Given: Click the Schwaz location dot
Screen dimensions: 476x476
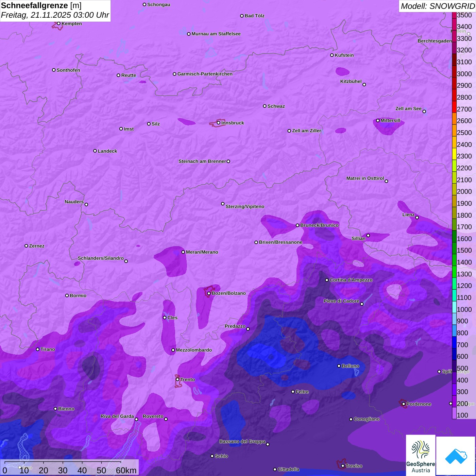Looking at the screenshot, I should pyautogui.click(x=265, y=106).
